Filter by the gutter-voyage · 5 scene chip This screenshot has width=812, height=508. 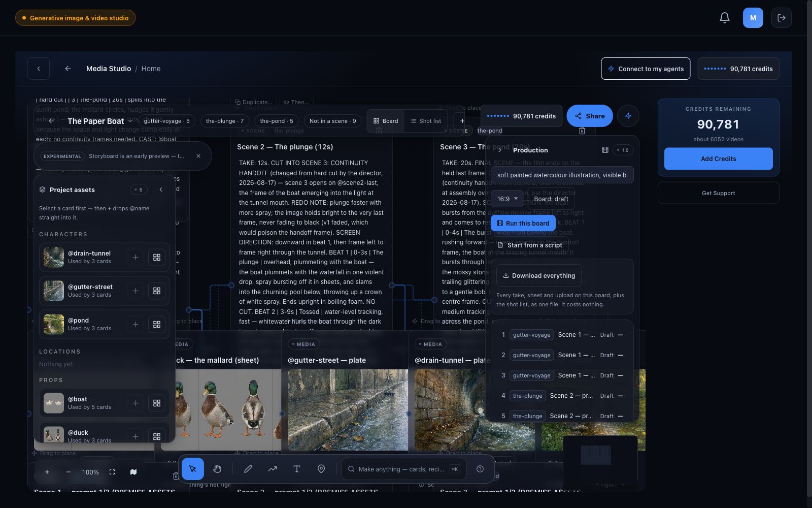point(166,121)
